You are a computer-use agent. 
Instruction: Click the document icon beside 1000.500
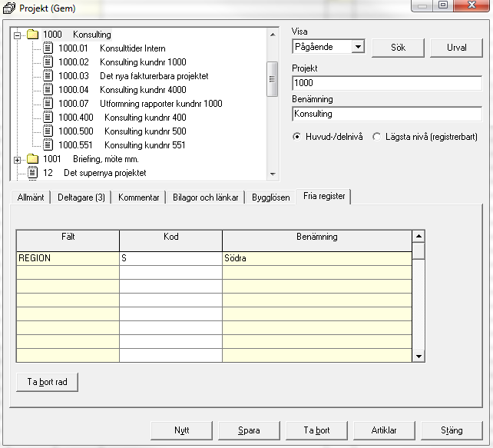point(48,131)
